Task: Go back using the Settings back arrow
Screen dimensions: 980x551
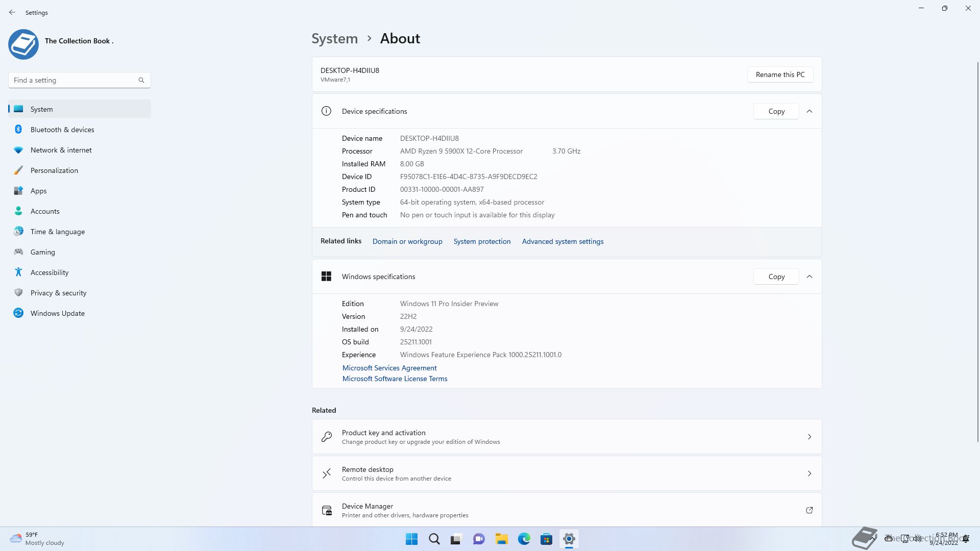Action: point(12,12)
